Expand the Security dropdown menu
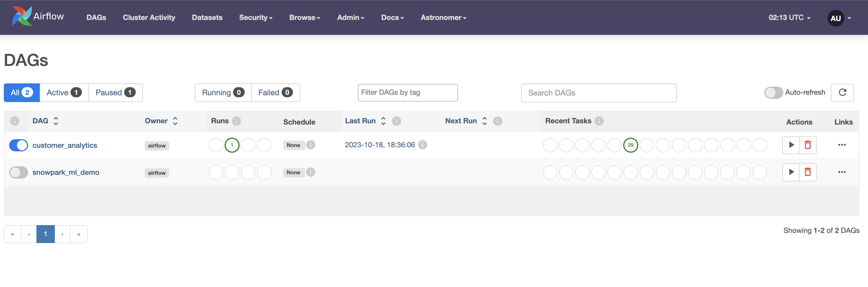Image resolution: width=868 pixels, height=287 pixels. pyautogui.click(x=255, y=17)
